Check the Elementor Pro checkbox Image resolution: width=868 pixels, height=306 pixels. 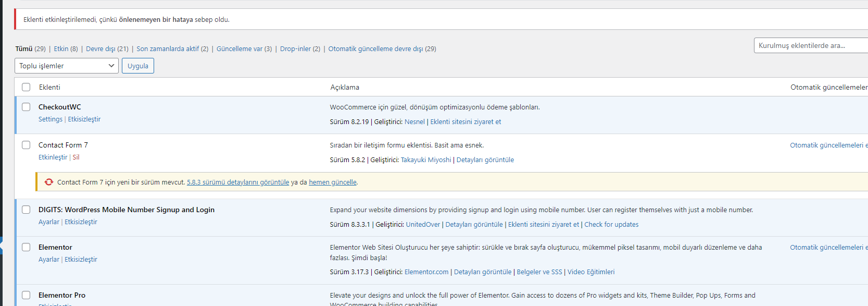pyautogui.click(x=26, y=295)
